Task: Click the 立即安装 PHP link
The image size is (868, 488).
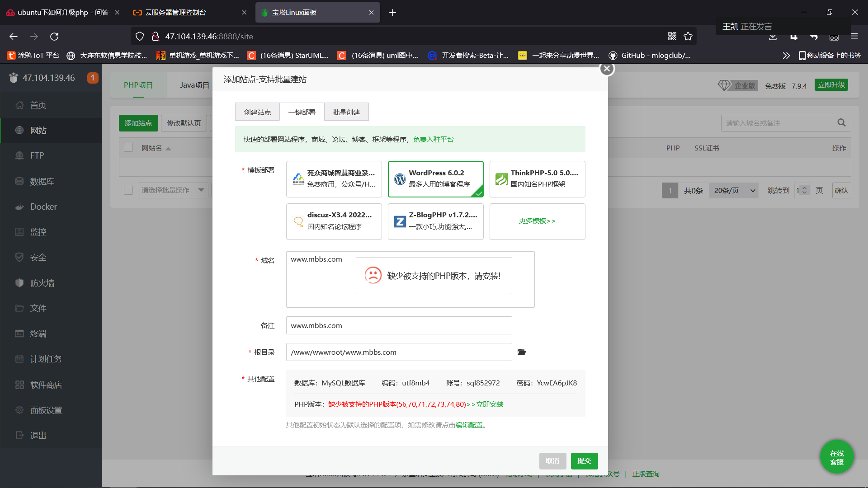Action: click(x=490, y=404)
